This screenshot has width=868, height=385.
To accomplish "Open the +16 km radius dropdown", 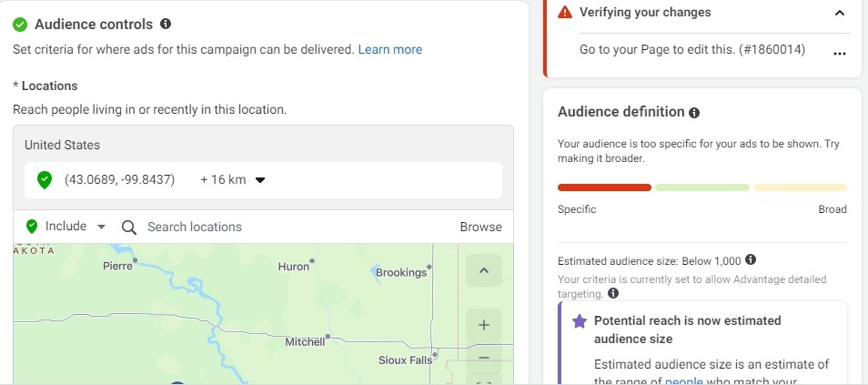I will coord(233,179).
